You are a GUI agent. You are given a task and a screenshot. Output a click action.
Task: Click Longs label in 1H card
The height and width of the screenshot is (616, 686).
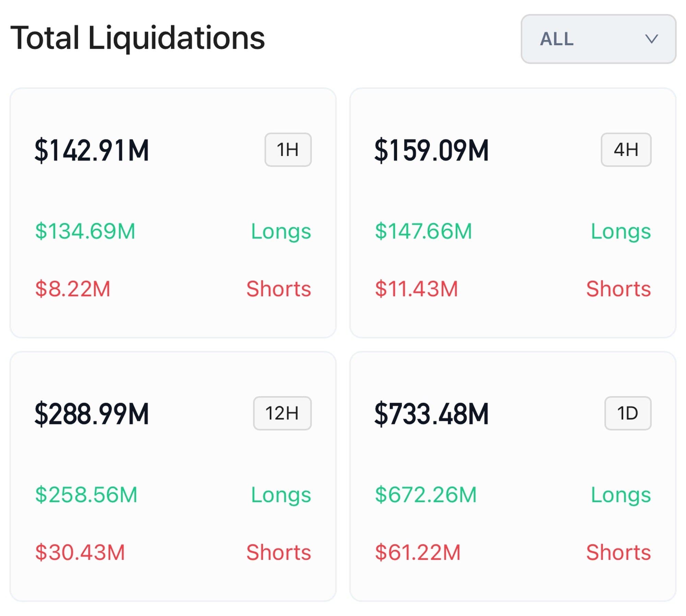281,231
